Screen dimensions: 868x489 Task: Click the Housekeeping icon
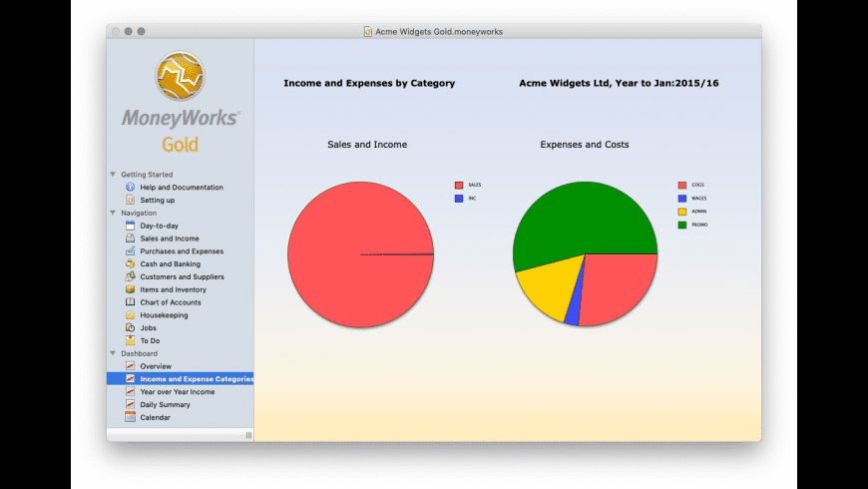click(x=130, y=315)
